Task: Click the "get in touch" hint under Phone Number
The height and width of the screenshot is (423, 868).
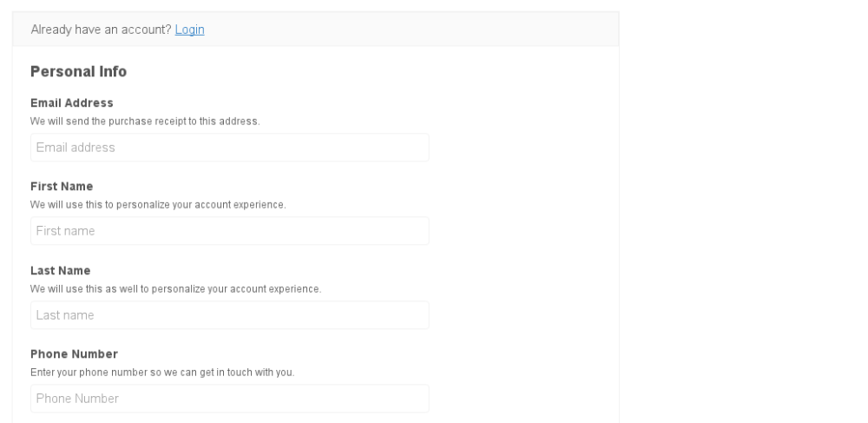Action: pyautogui.click(x=162, y=373)
